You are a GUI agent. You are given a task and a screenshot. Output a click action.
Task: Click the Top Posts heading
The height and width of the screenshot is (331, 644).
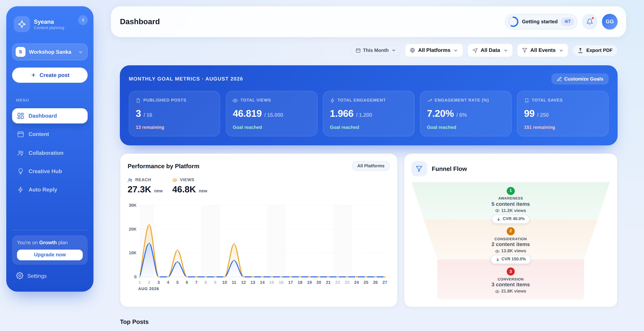coord(134,322)
